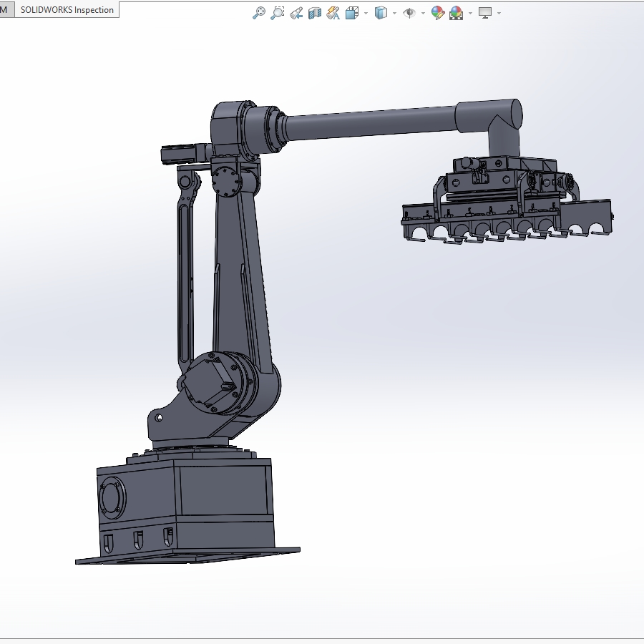Switch to the SOLIDWORKS Inspection tab
This screenshot has width=644, height=644.
pyautogui.click(x=67, y=10)
